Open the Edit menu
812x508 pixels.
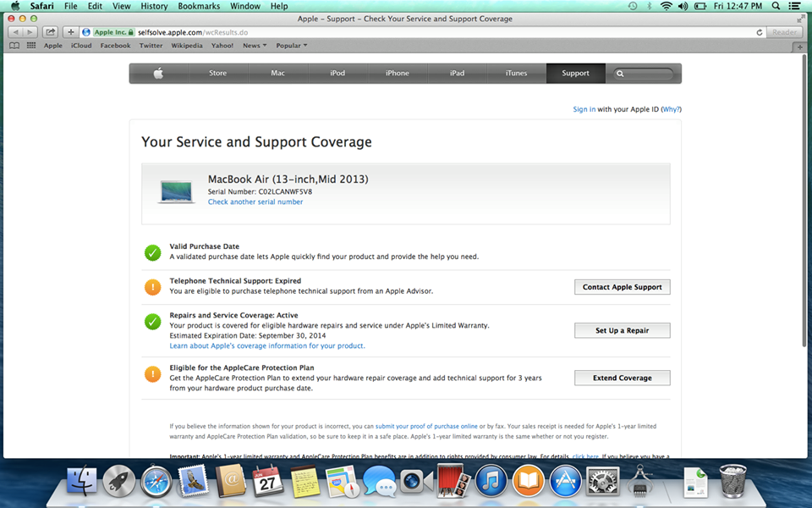pyautogui.click(x=95, y=6)
